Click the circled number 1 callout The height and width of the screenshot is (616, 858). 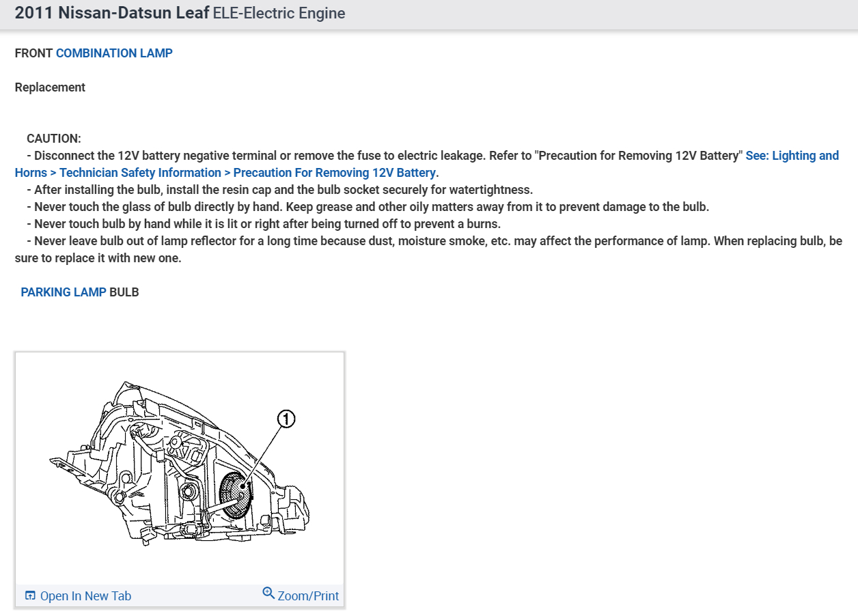(286, 419)
